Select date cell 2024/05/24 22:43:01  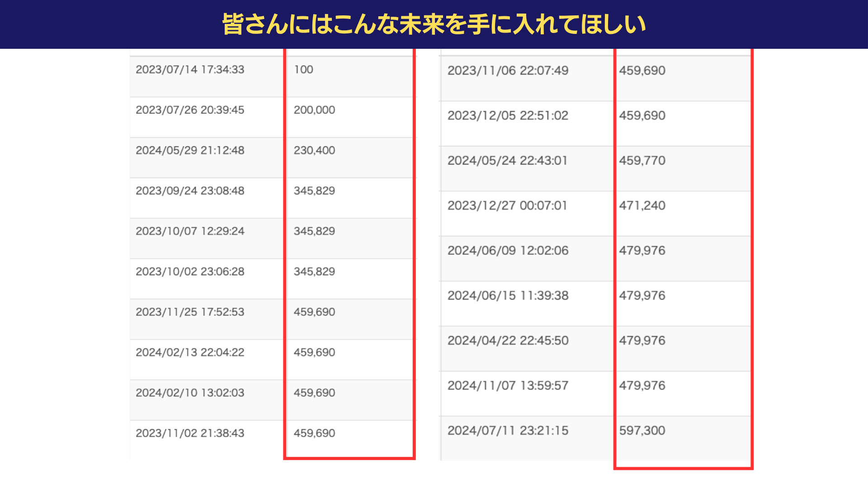(x=508, y=160)
